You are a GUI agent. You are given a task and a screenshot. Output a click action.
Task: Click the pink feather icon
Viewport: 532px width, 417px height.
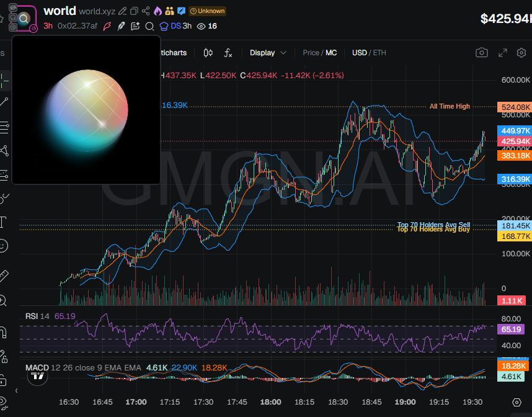pos(107,26)
